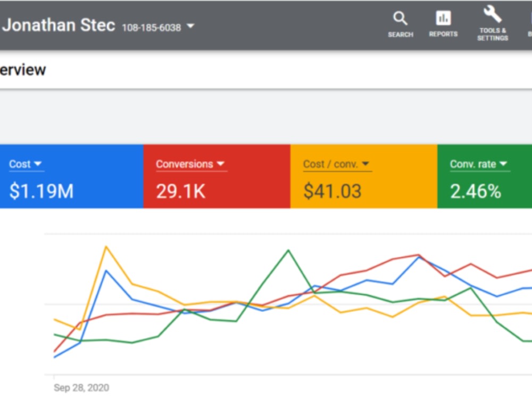Screen dimensions: 532x399
Task: Click the Overview page heading
Action: 23,70
